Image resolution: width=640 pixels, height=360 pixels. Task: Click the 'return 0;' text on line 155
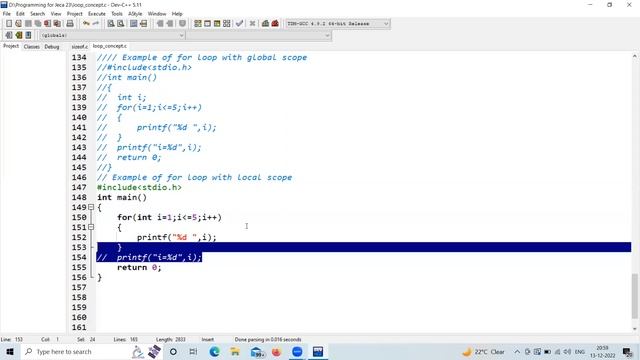(139, 267)
